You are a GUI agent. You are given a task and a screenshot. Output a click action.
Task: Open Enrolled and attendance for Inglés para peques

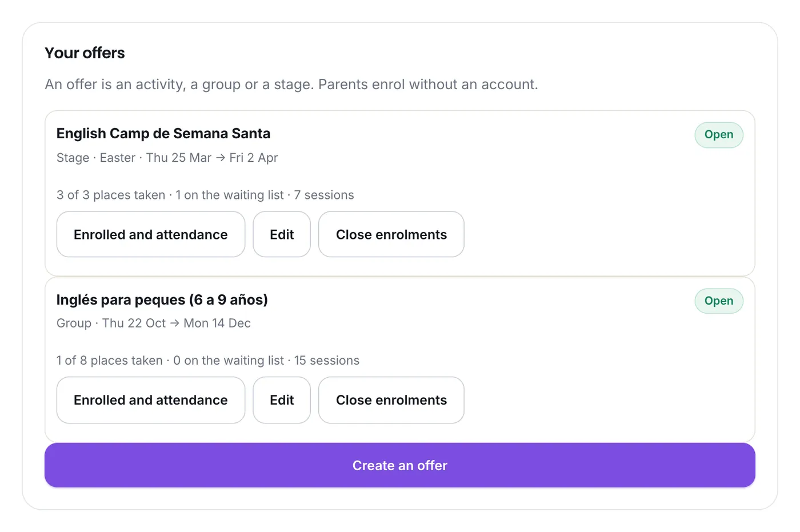pos(151,400)
